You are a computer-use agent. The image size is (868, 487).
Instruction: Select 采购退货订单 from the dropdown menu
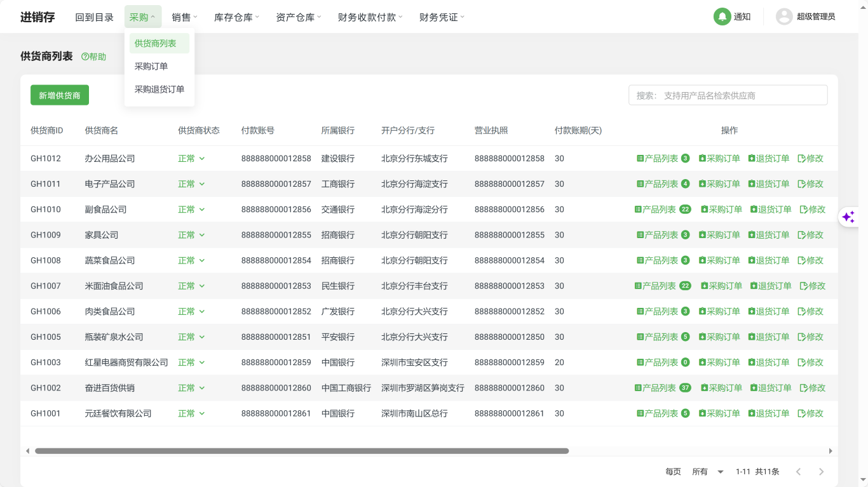159,89
